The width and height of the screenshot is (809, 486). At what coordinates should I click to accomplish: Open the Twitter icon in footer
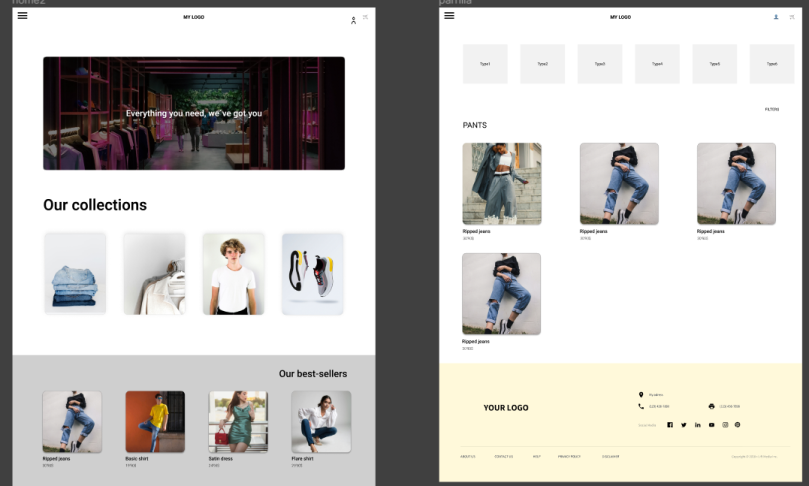(x=684, y=425)
